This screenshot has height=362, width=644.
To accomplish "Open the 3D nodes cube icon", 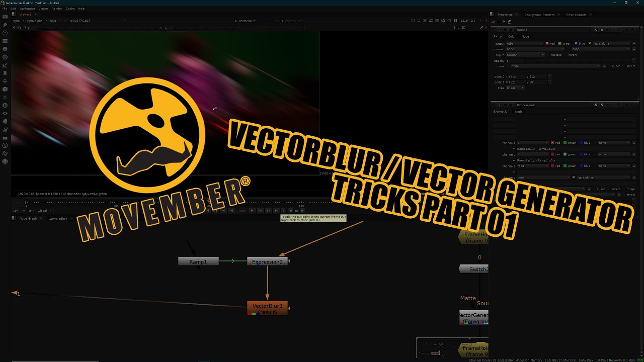I will [5, 89].
